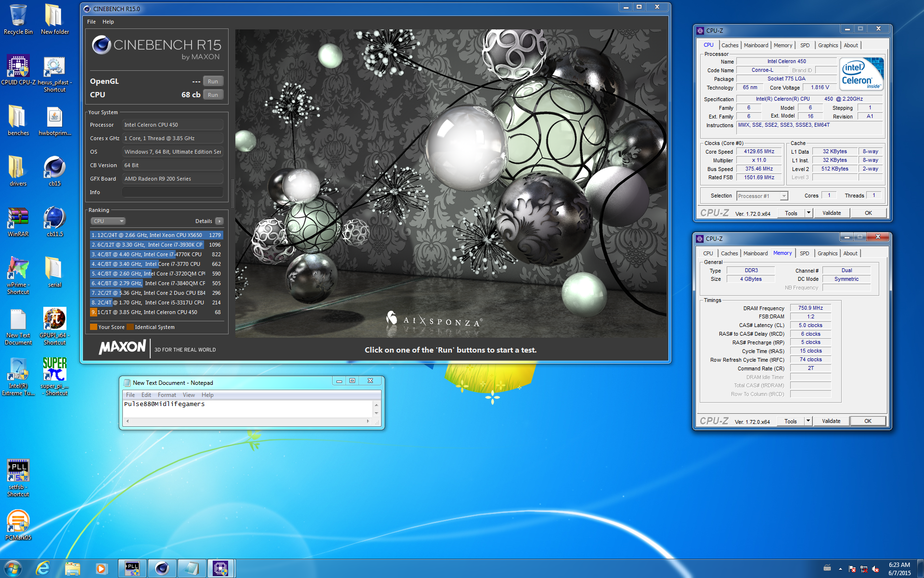Select ranking row Intel Core i5-3317U

[x=156, y=302]
